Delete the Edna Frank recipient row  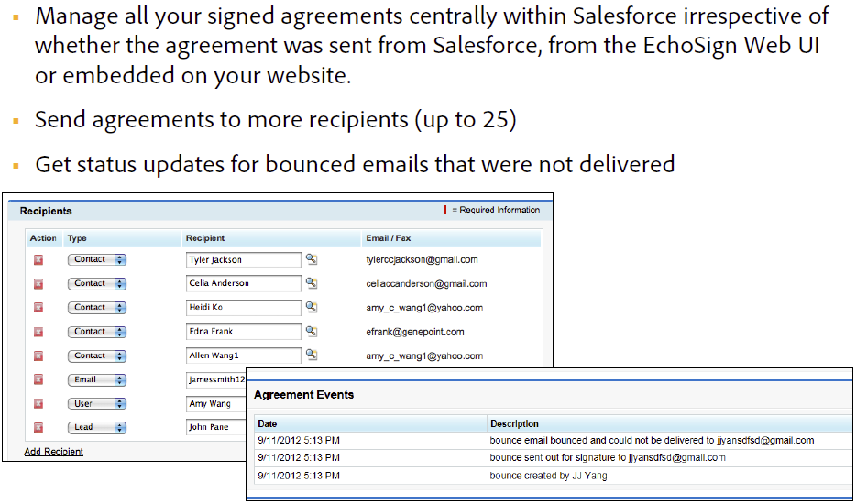[x=38, y=332]
